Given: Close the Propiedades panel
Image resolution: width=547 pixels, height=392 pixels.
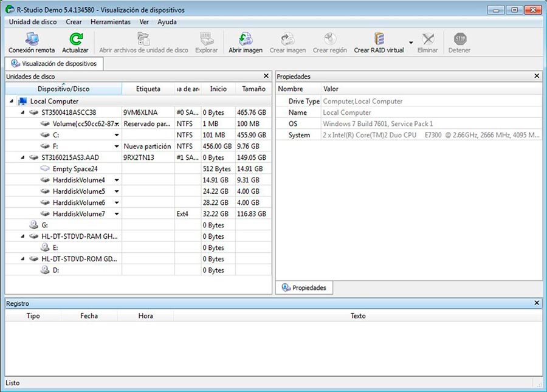Looking at the screenshot, I should (537, 76).
